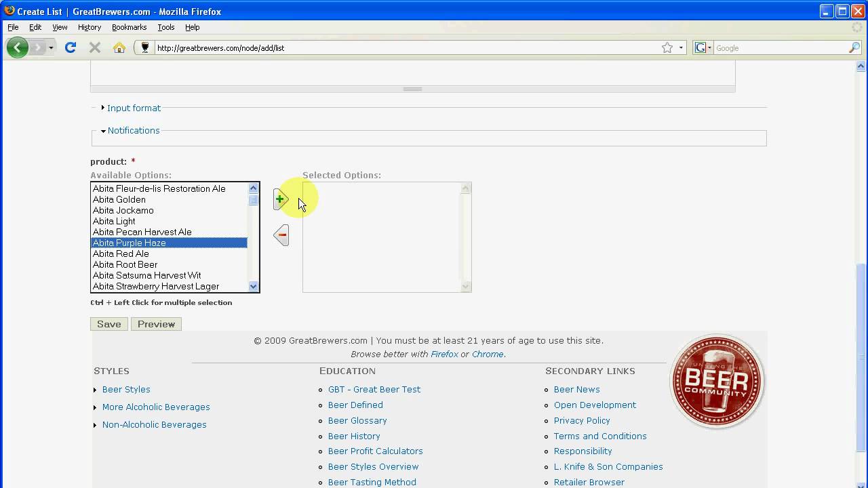Open the GBT - Great Beer Test link
Screen dimensions: 868x488
[x=374, y=389]
